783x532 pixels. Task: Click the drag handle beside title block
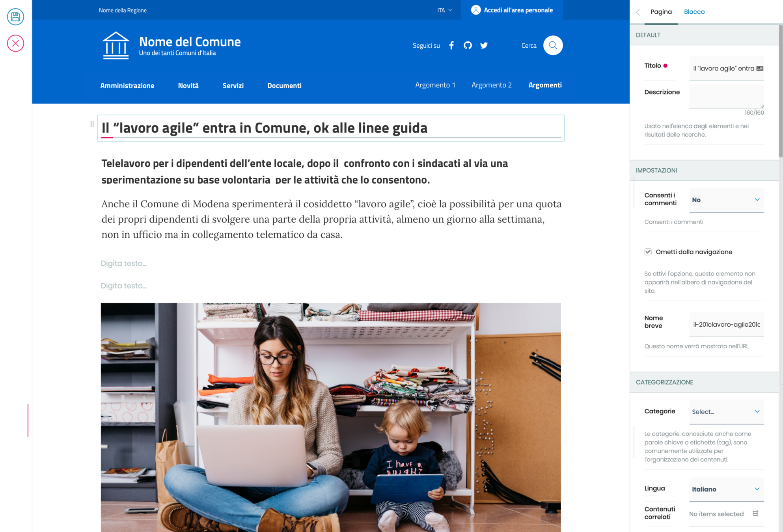tap(92, 124)
